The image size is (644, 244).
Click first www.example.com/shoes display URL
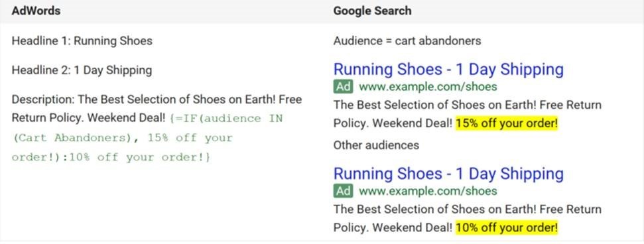[428, 87]
